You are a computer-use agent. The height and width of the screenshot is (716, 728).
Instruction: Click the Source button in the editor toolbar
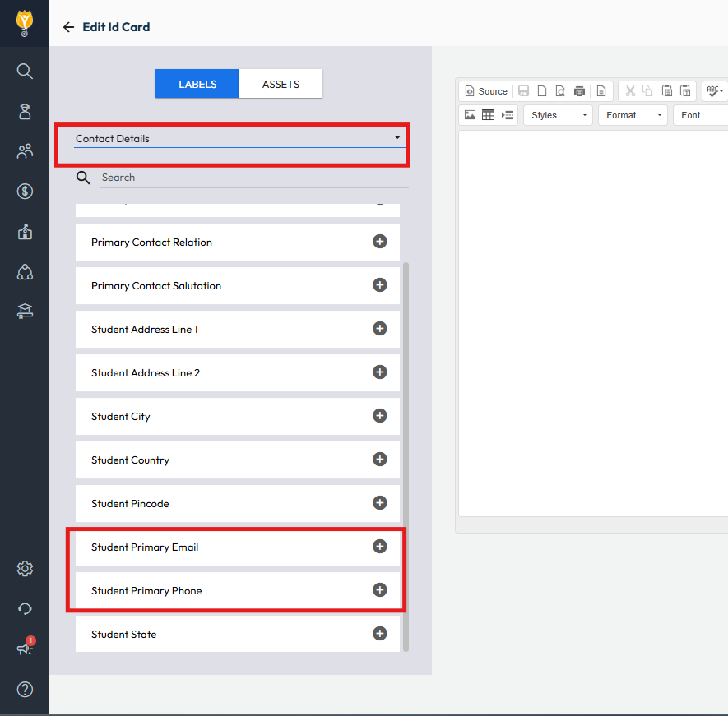(486, 91)
